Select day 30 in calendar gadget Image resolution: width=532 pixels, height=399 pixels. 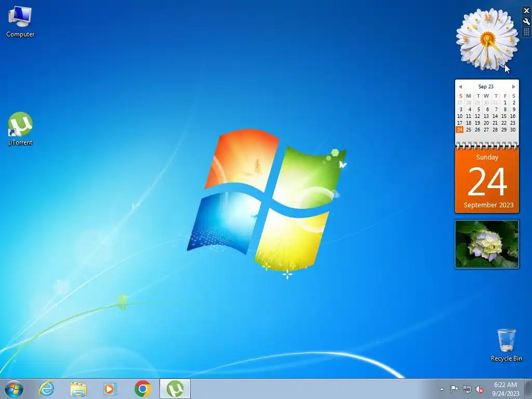tap(513, 129)
